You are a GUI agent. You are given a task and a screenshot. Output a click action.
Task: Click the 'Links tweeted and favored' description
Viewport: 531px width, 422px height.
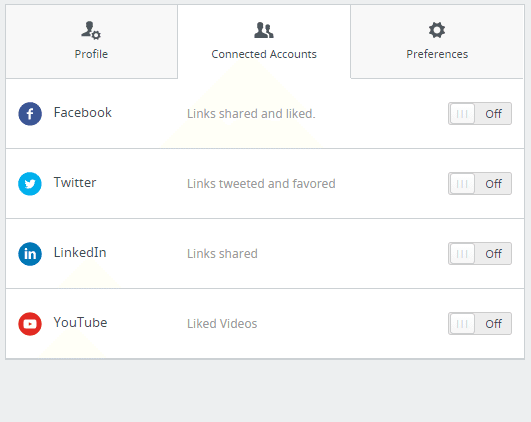261,184
